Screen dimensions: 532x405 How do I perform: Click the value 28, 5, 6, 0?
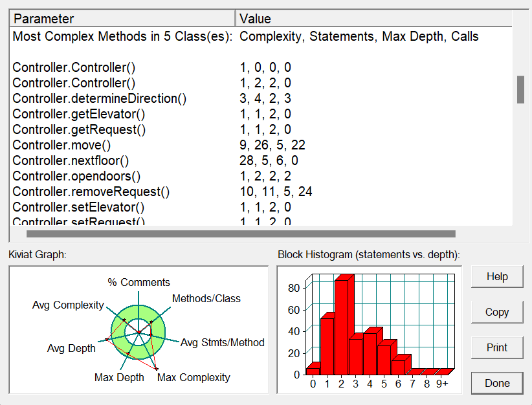269,161
